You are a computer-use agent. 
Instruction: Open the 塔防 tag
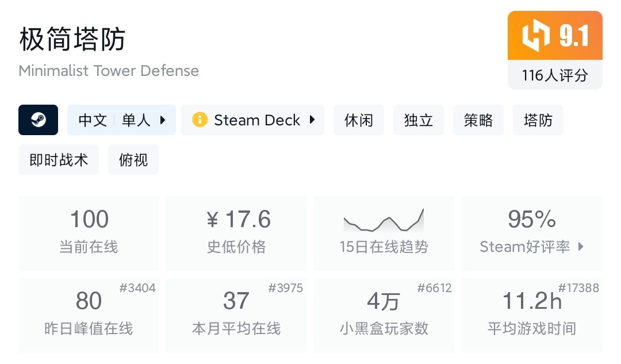coord(538,120)
